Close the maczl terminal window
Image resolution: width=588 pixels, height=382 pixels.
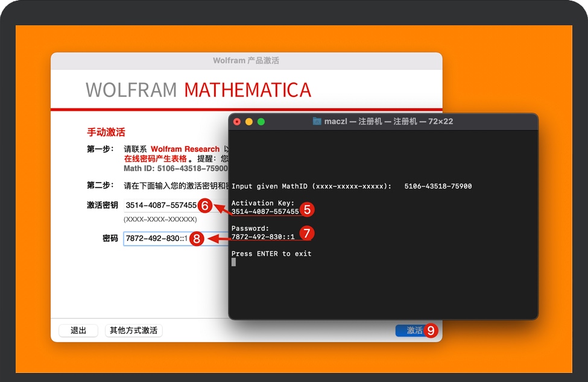[237, 122]
